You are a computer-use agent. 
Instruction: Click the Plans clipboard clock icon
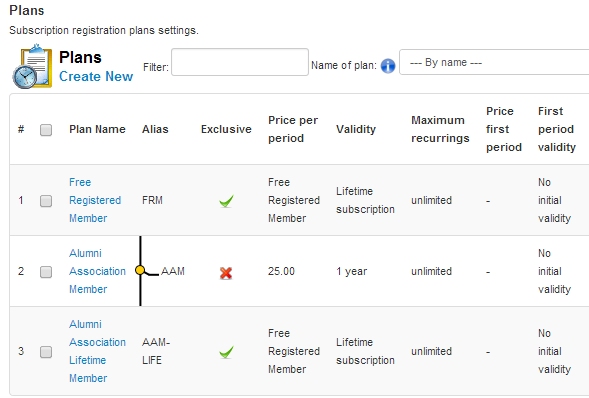pos(32,66)
